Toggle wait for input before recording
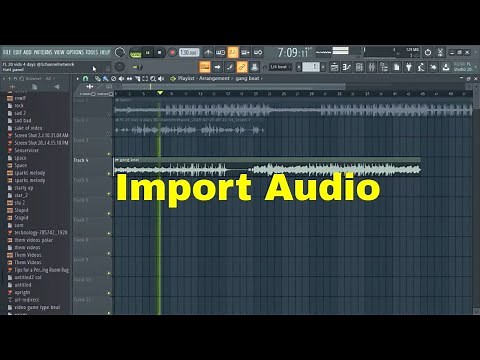The image size is (480, 360). click(220, 52)
